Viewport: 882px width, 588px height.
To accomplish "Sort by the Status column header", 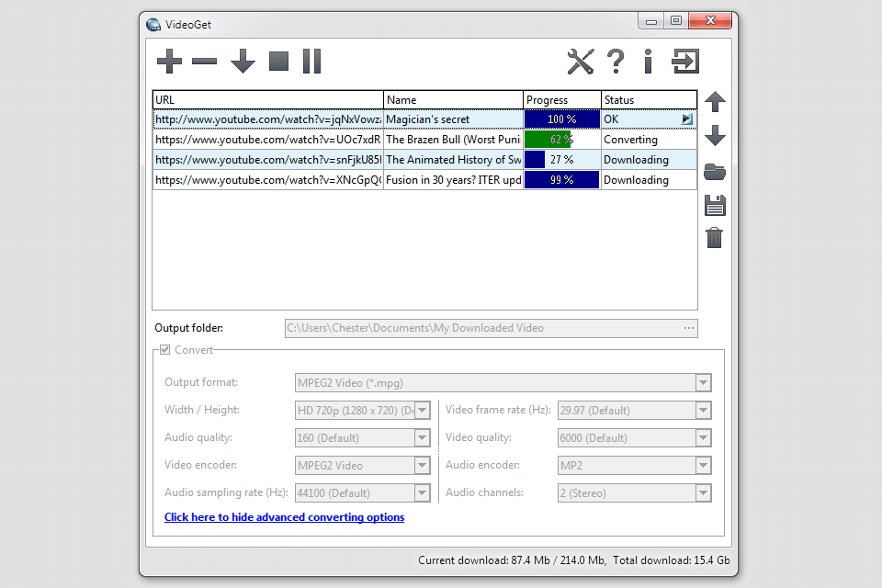I will pos(650,100).
